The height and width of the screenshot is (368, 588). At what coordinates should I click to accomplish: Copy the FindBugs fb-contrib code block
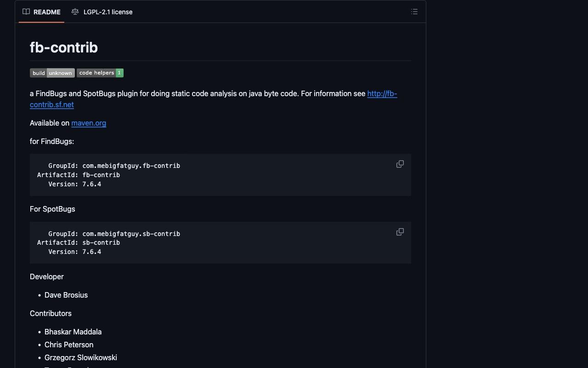pos(400,164)
